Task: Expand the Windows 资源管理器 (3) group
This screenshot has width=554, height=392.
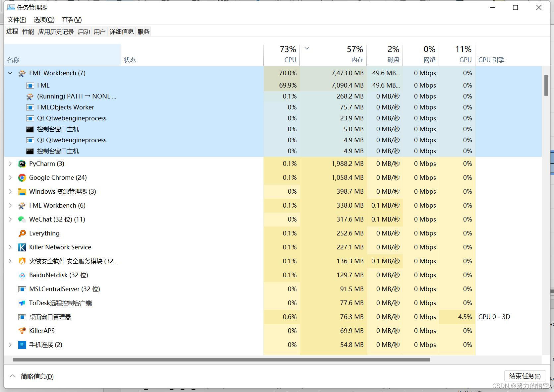Action: pos(10,191)
